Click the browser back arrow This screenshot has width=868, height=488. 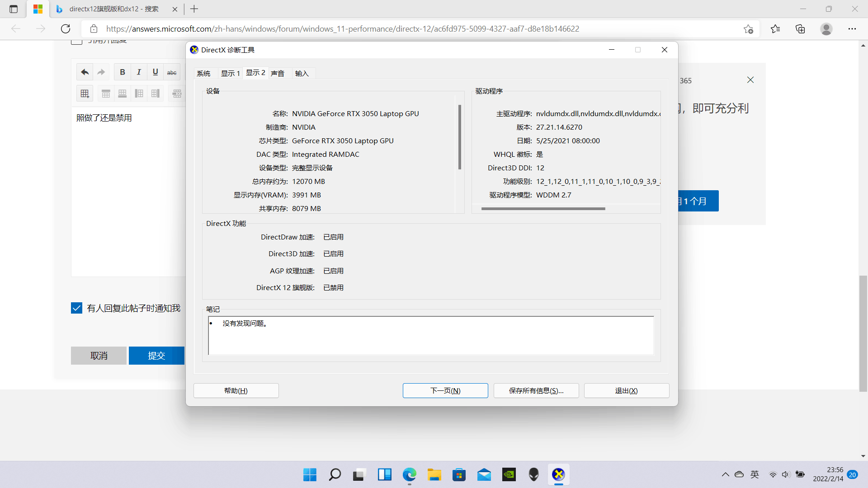(x=16, y=29)
